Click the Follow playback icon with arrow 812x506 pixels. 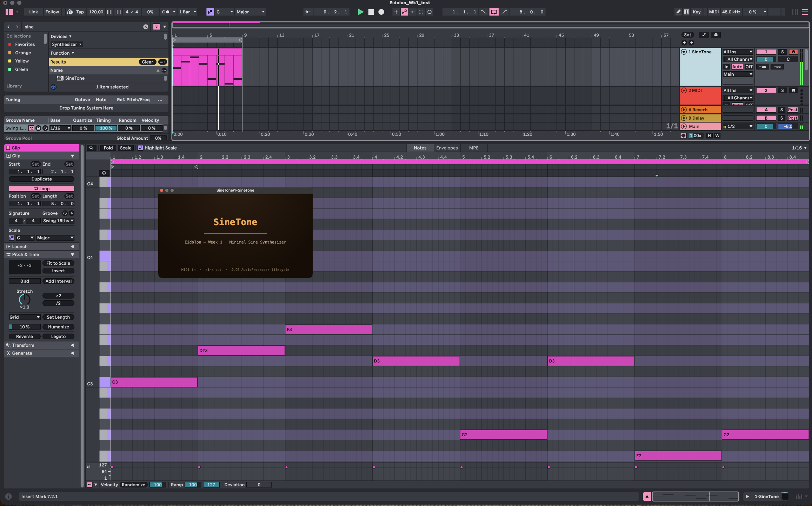point(308,12)
